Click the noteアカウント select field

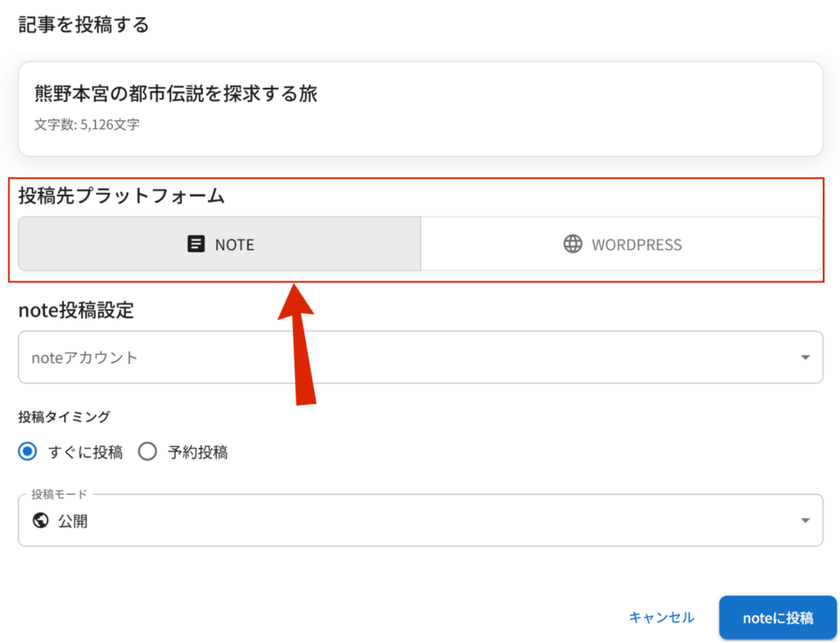pyautogui.click(x=410, y=358)
